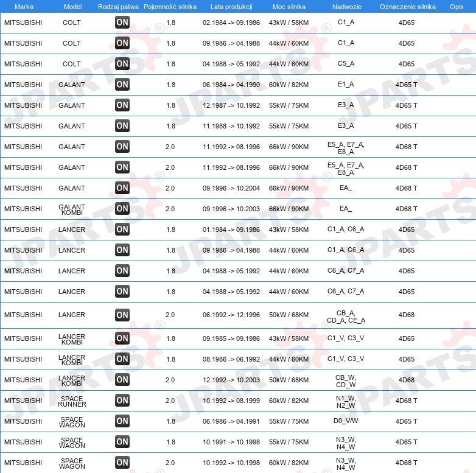Image resolution: width=476 pixels, height=473 pixels.
Task: Select 60kW / 82KM in GALANT E1_A row
Action: [x=289, y=85]
